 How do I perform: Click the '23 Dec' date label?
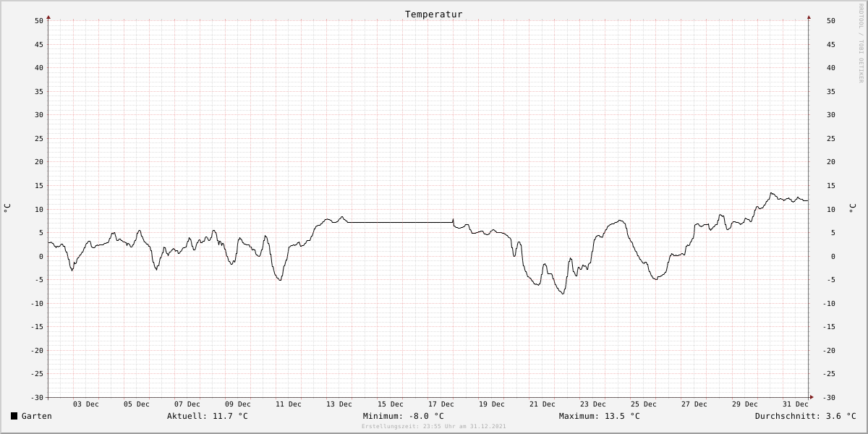593,404
